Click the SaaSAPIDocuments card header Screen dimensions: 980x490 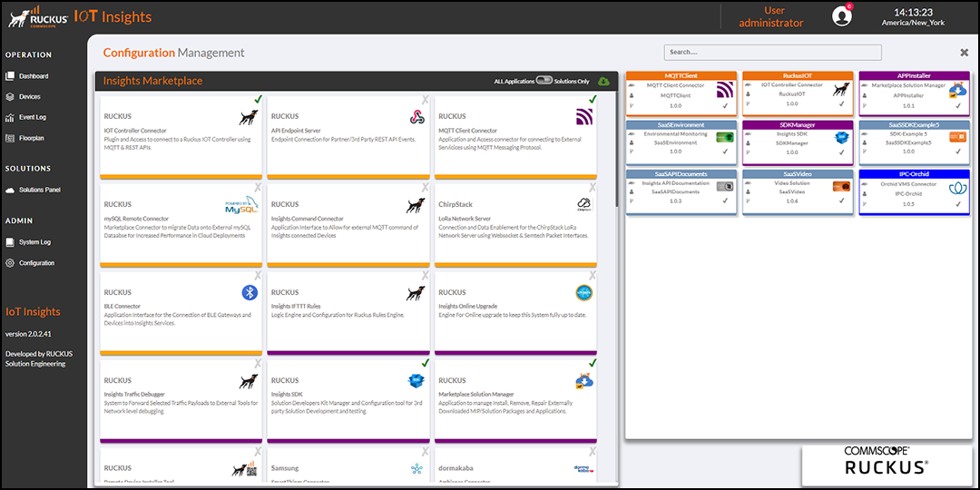tap(681, 173)
